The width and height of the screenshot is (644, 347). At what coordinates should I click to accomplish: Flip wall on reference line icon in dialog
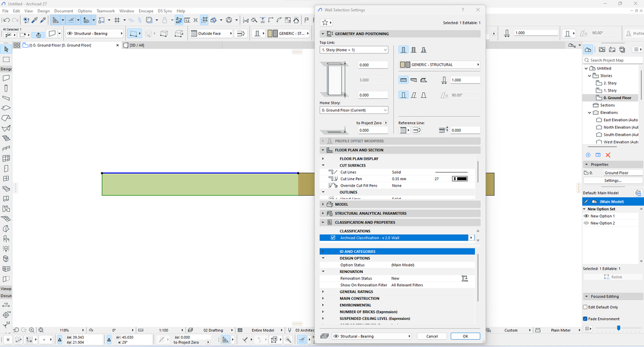click(x=417, y=131)
